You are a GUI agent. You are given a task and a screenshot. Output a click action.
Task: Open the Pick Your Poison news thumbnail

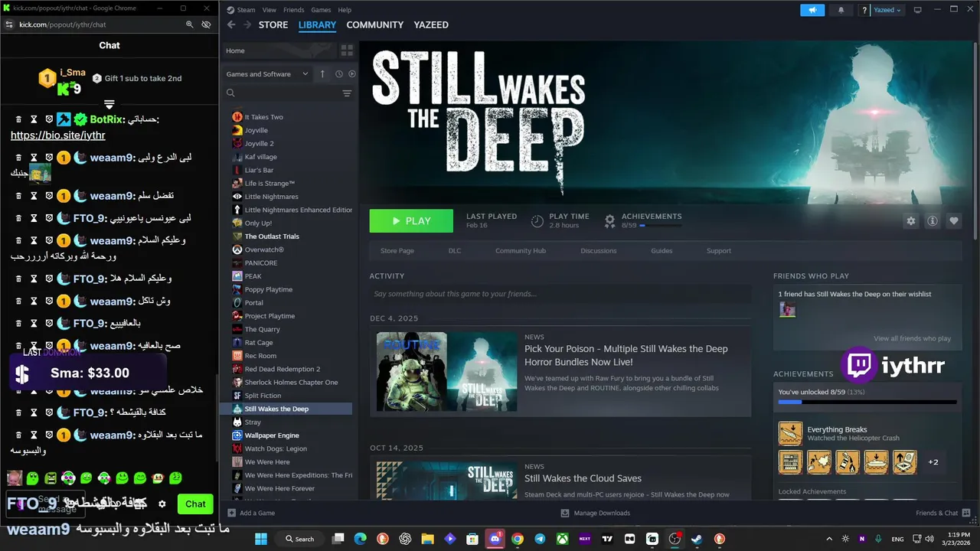pos(447,371)
